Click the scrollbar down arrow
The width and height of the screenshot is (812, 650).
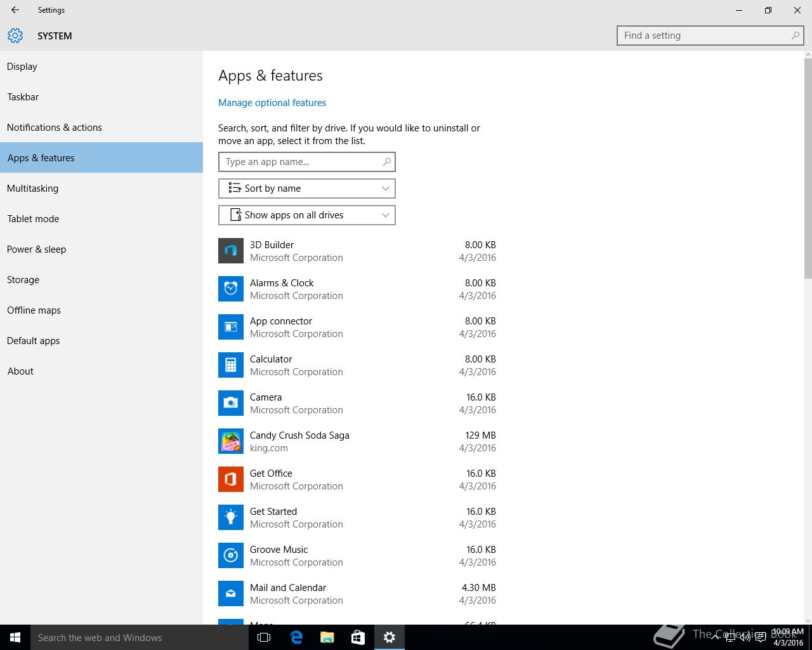click(x=808, y=620)
